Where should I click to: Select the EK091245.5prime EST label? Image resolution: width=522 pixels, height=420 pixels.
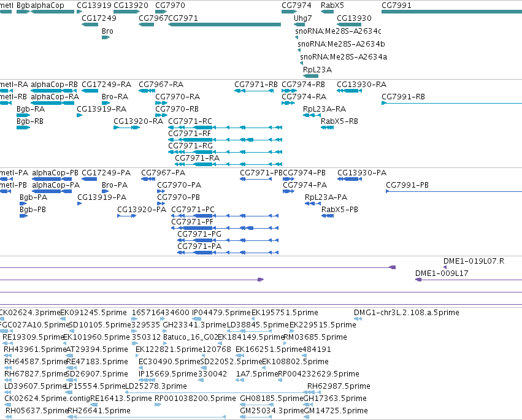tap(94, 313)
